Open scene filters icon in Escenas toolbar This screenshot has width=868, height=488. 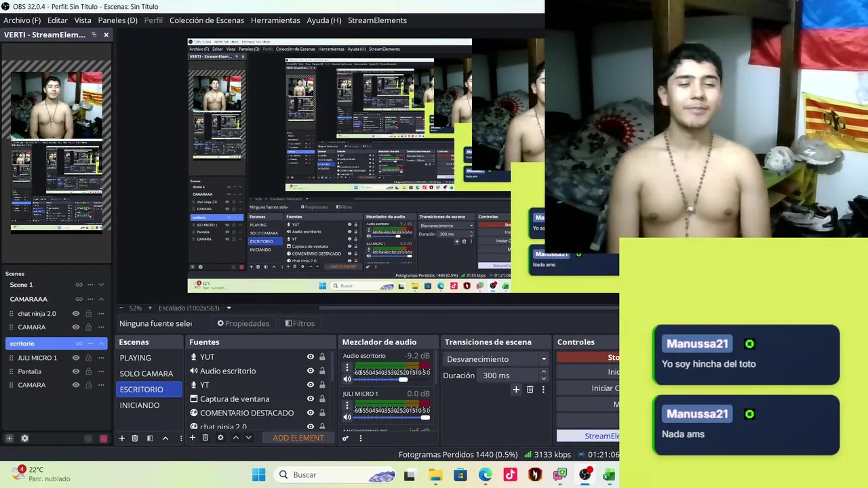[150, 439]
